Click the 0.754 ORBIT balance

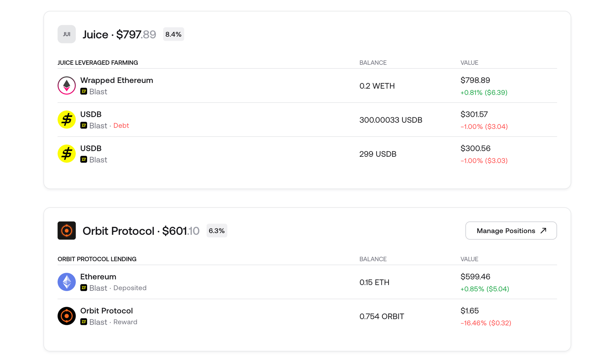point(381,316)
